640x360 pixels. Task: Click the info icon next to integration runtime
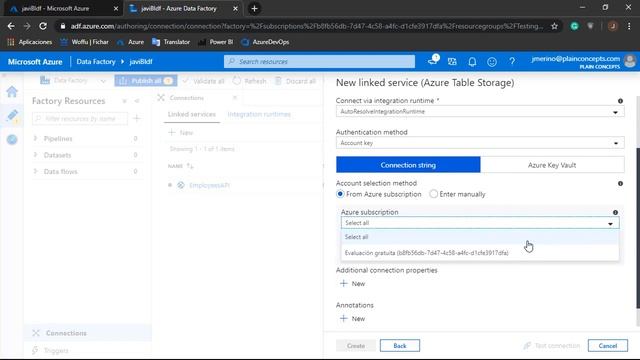620,101
